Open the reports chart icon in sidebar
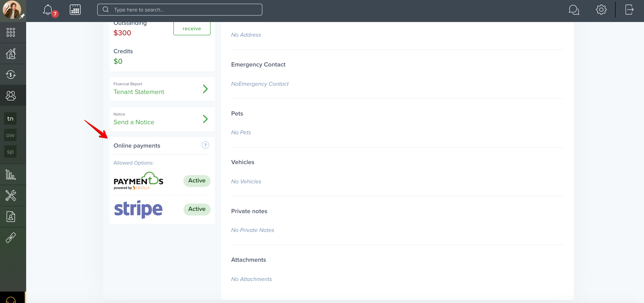 point(11,174)
